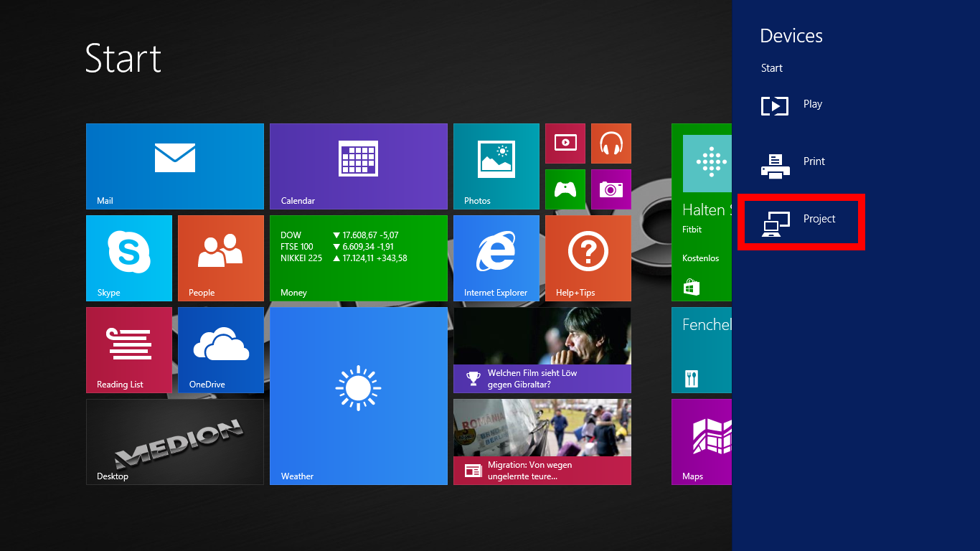Launch the Xbox Games controller tile

(x=565, y=189)
